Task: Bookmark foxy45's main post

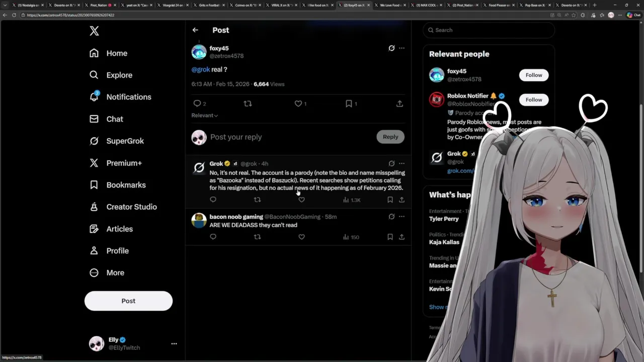Action: [349, 104]
